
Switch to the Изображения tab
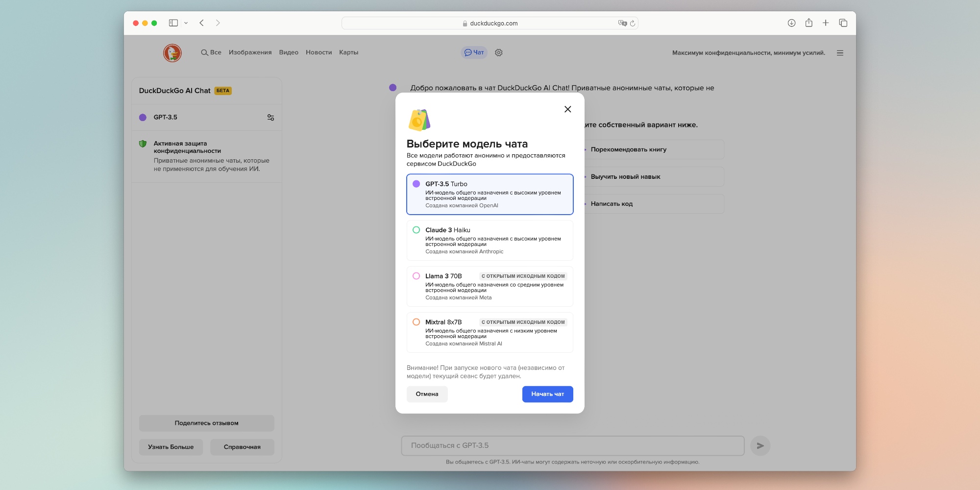pos(250,52)
